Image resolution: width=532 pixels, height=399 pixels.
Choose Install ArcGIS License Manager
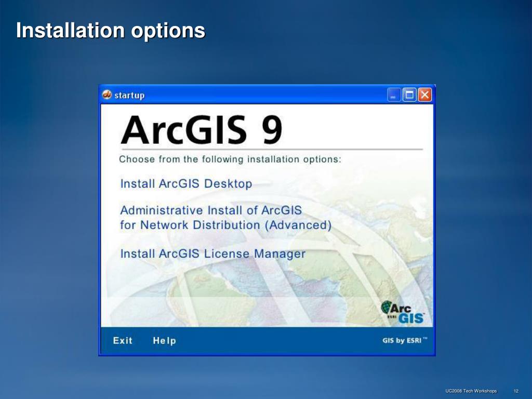(212, 254)
